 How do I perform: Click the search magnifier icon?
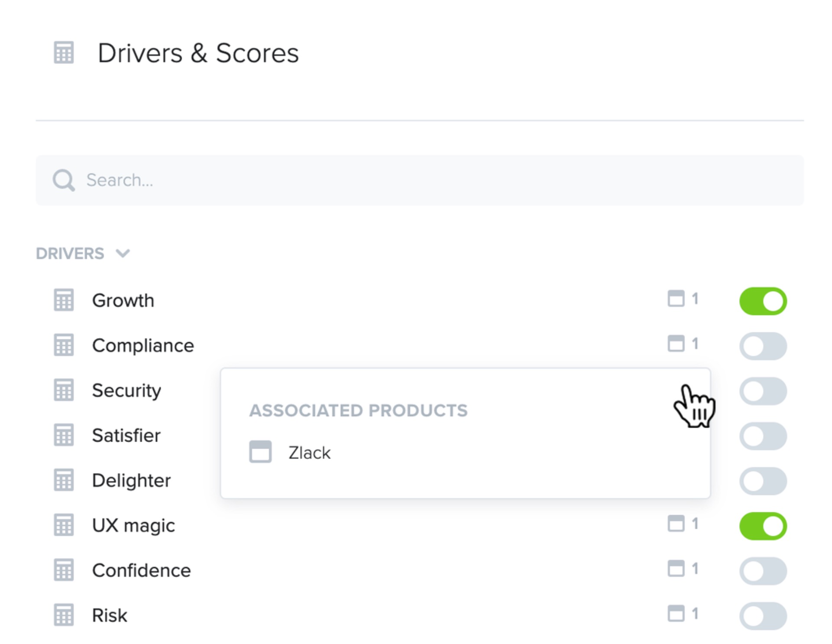click(x=64, y=180)
